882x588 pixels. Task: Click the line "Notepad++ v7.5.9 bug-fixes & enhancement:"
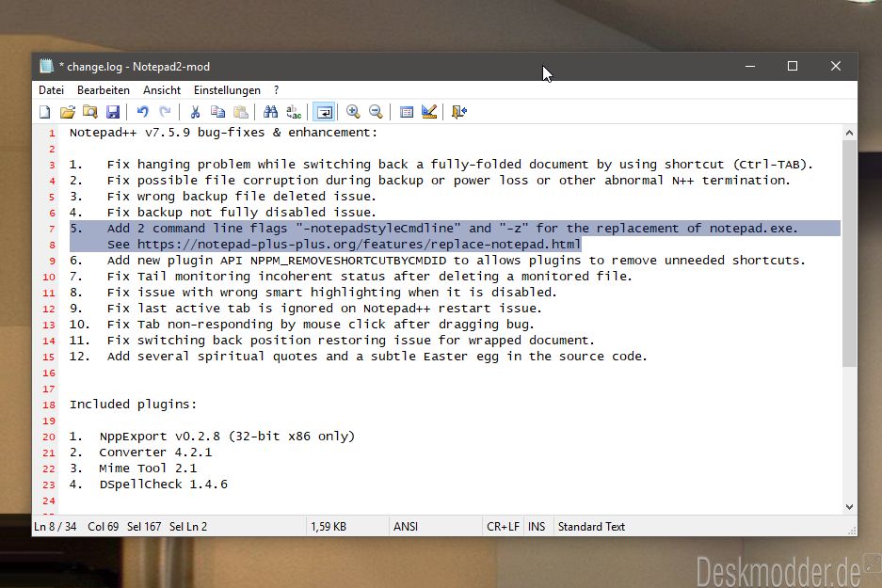pyautogui.click(x=223, y=133)
